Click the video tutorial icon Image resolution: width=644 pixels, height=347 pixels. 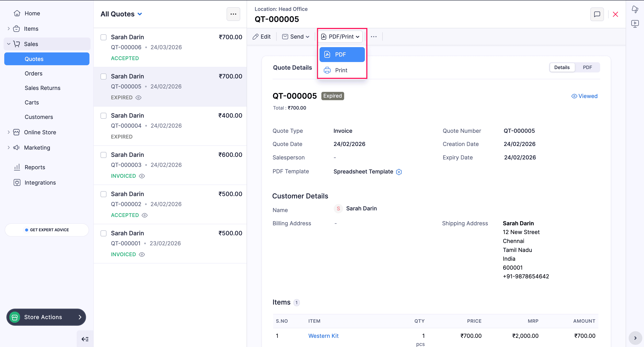[x=635, y=24]
